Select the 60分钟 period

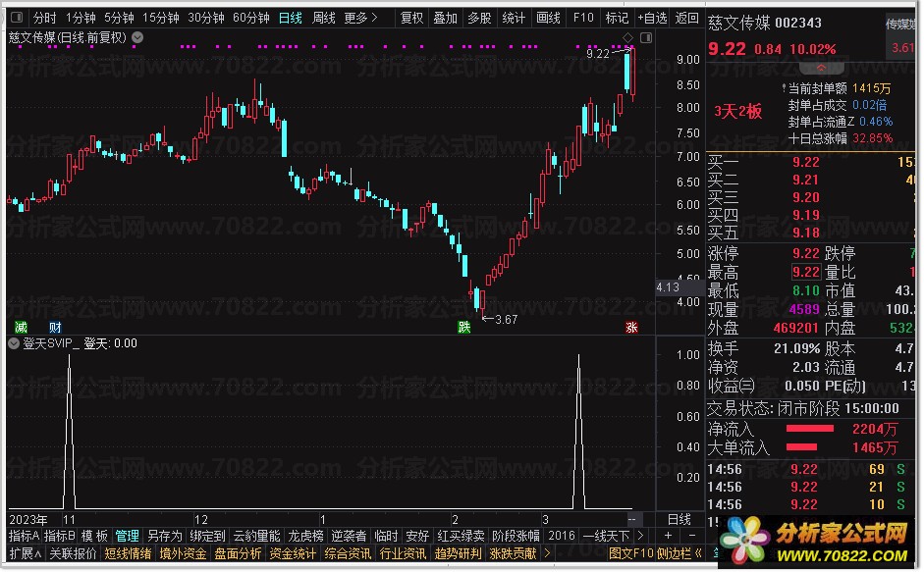251,19
